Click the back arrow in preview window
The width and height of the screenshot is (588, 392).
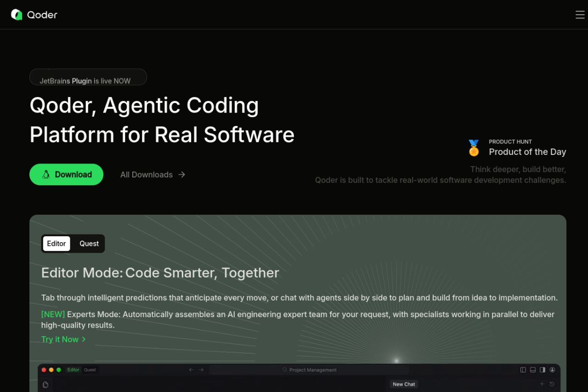pos(192,370)
